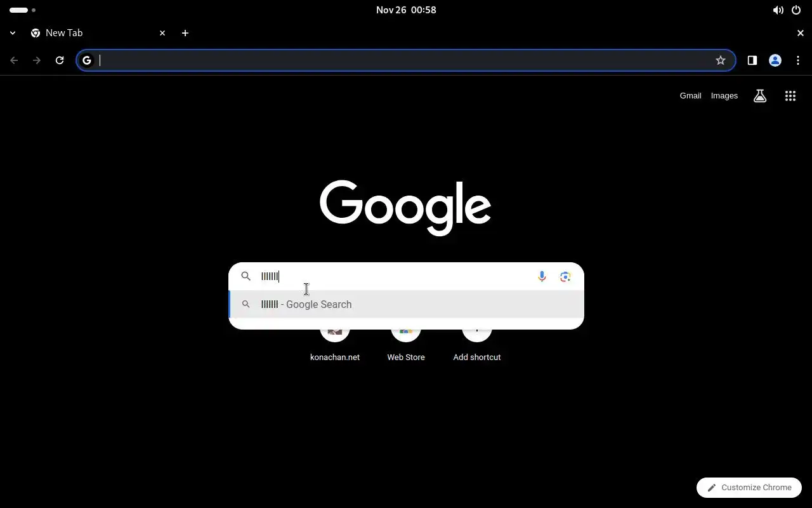Focus the address bar field

(406, 60)
